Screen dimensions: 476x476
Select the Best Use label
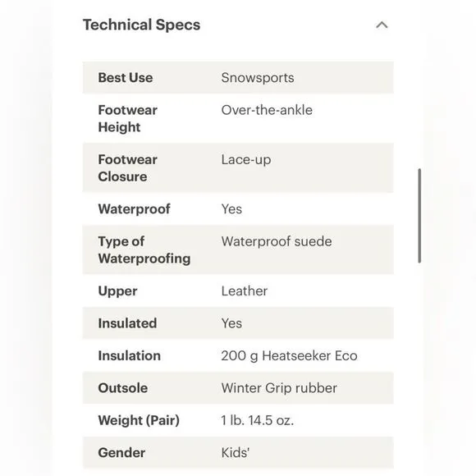125,77
